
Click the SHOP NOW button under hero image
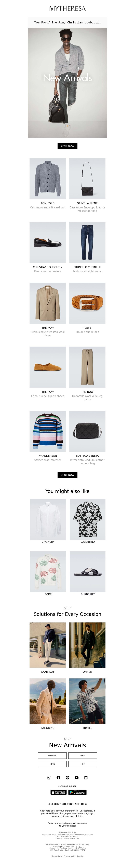[x=67, y=146]
